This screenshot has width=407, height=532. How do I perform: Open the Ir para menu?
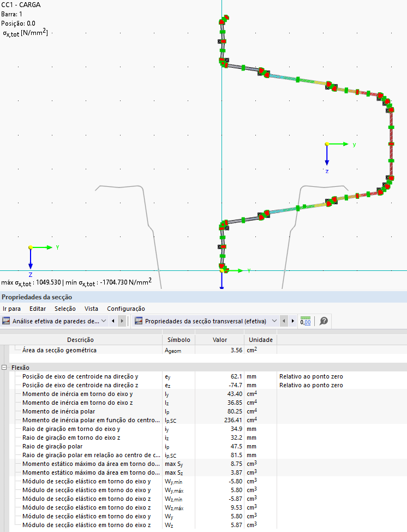(11, 309)
